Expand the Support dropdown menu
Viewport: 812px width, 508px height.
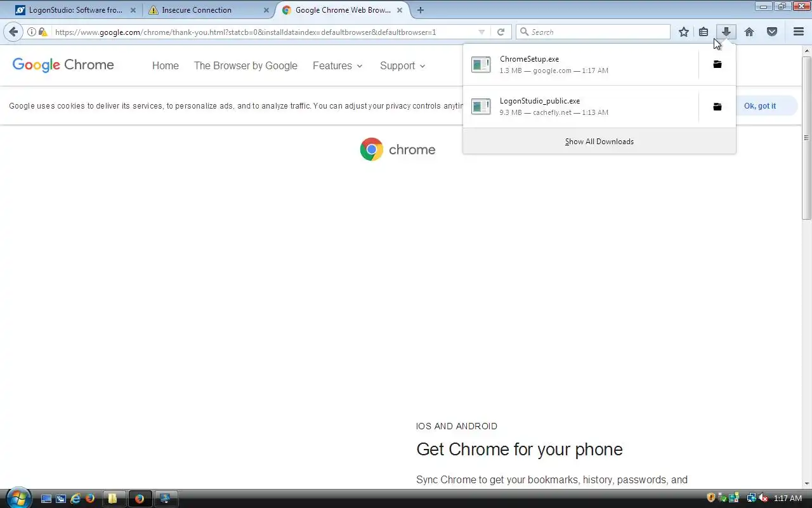(x=403, y=65)
